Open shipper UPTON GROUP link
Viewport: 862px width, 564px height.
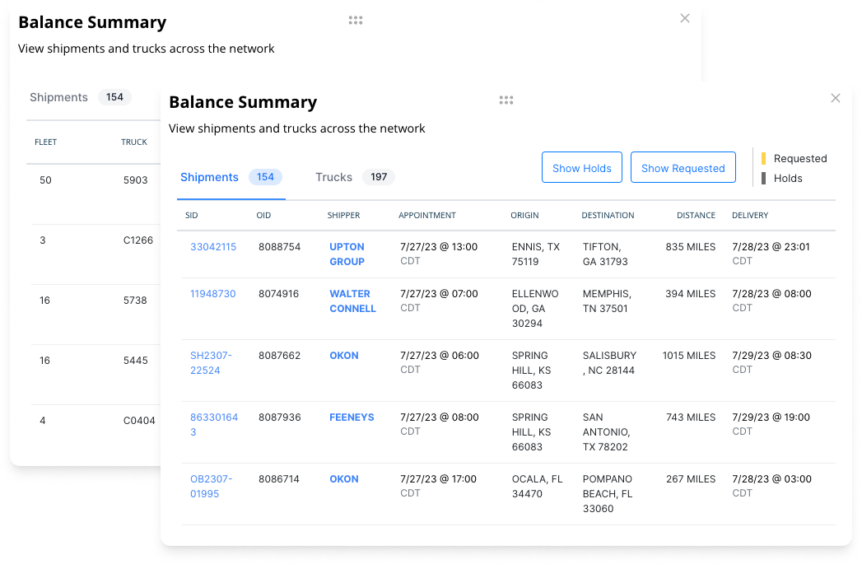click(347, 254)
